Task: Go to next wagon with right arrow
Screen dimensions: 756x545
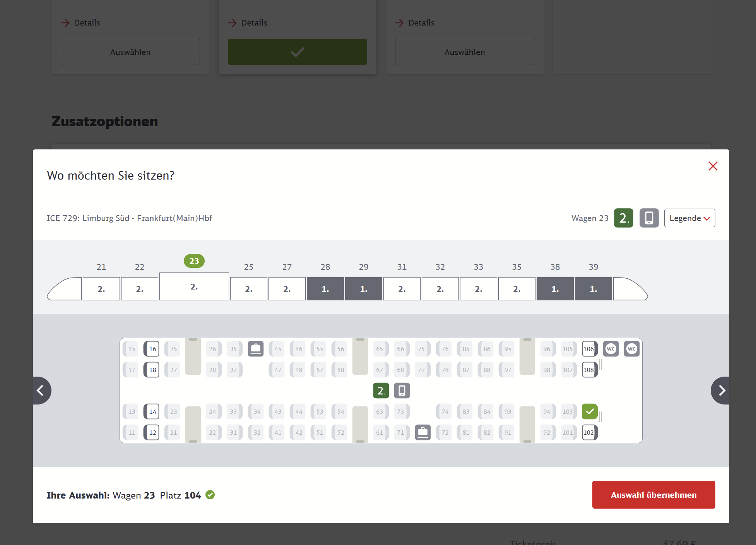Action: [x=720, y=391]
